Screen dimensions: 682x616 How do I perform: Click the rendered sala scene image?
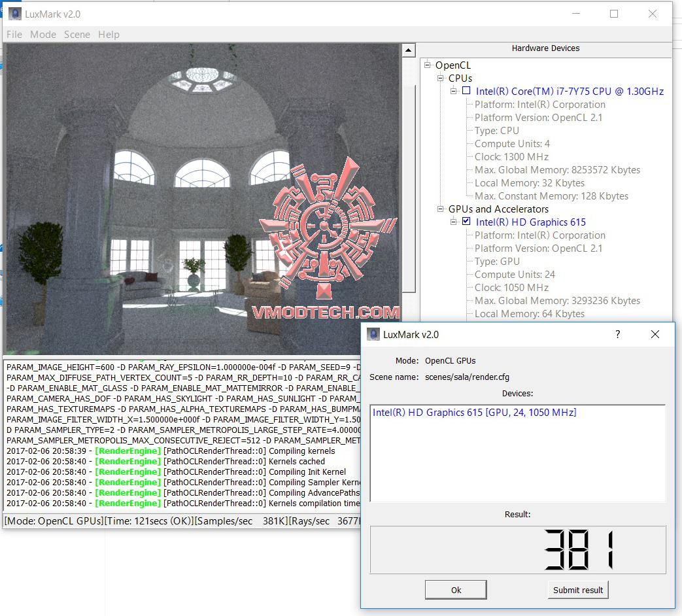point(201,199)
